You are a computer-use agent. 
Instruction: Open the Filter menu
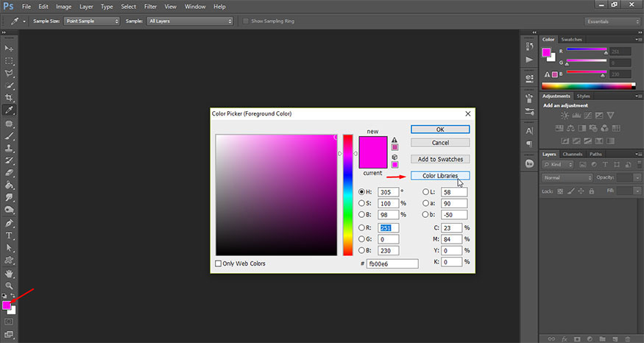[x=150, y=7]
